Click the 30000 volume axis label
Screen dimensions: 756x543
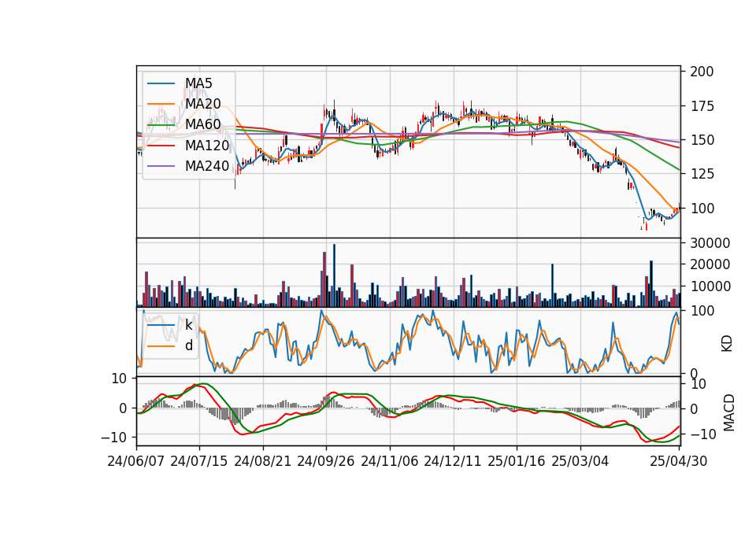710,243
